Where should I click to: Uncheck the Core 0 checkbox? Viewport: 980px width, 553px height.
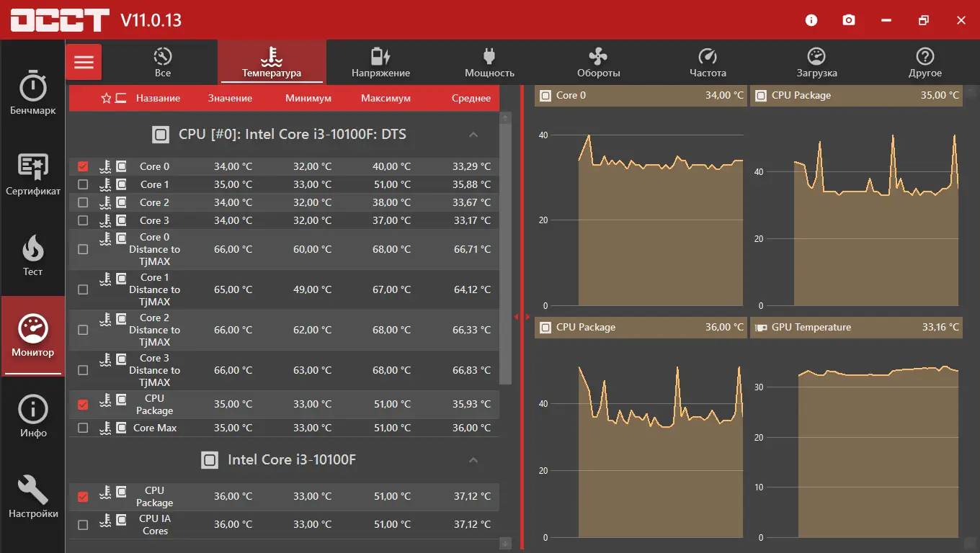click(83, 166)
